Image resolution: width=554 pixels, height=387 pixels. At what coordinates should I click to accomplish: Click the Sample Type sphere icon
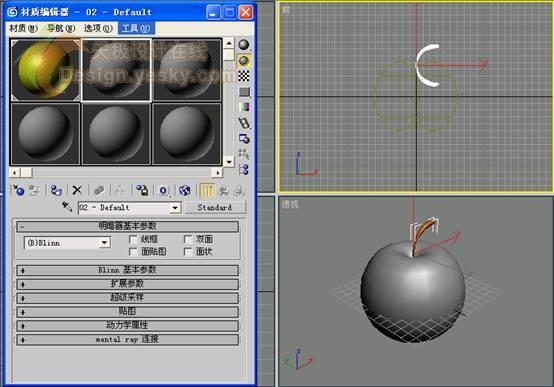tap(244, 45)
